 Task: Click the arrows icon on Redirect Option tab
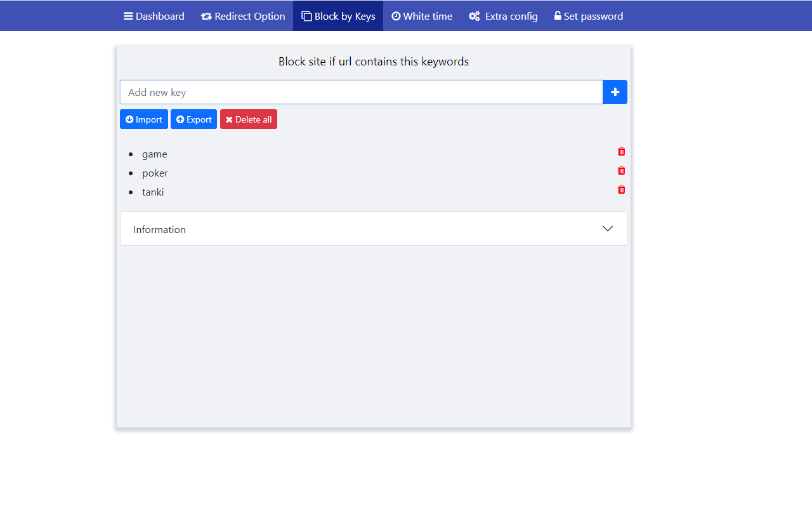206,16
